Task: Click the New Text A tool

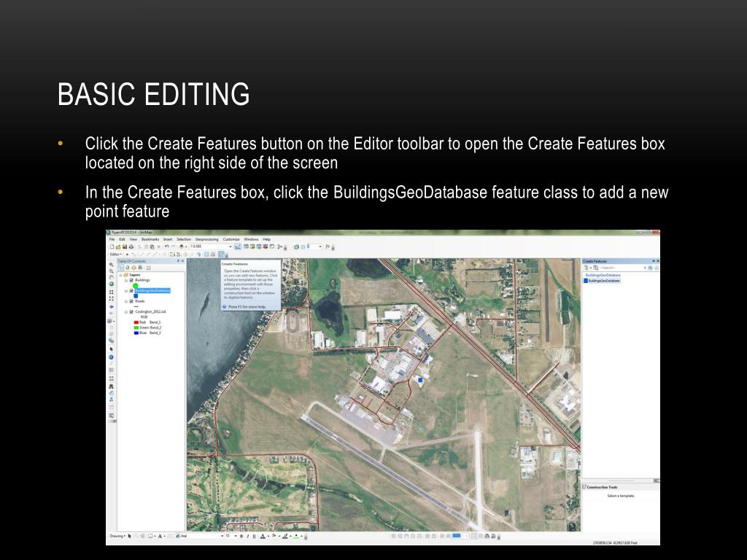Action: 160,536
